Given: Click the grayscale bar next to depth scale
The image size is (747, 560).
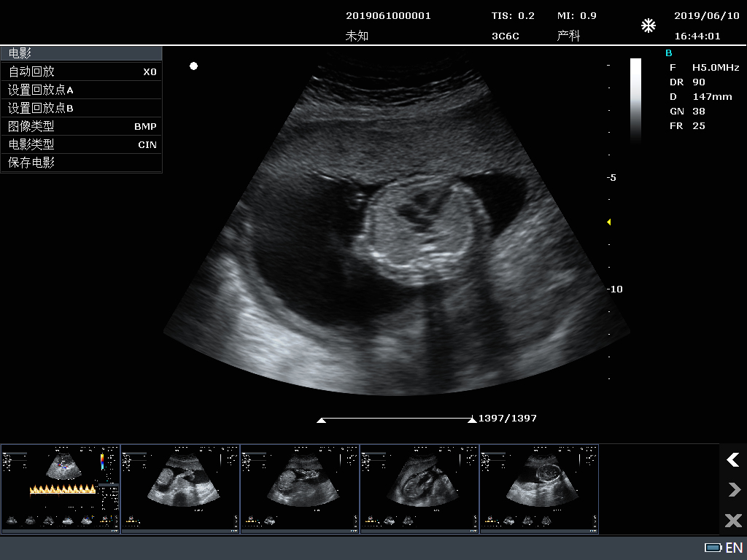Looking at the screenshot, I should [x=635, y=98].
